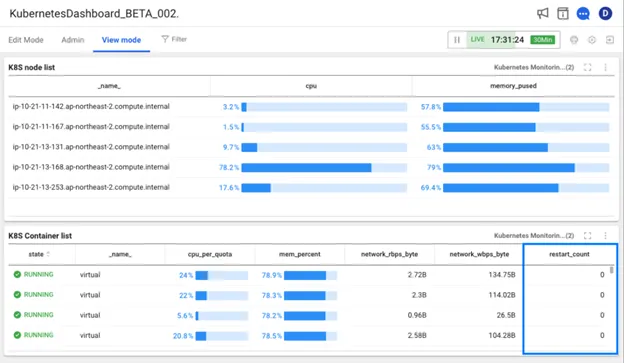
Task: Sort containers by cpu_per_quota column
Action: [210, 254]
